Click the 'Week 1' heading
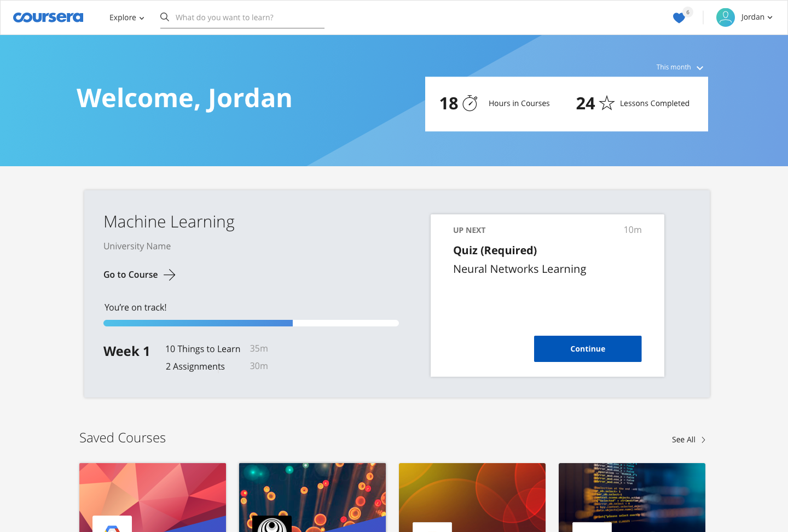Image resolution: width=788 pixels, height=532 pixels. 126,352
